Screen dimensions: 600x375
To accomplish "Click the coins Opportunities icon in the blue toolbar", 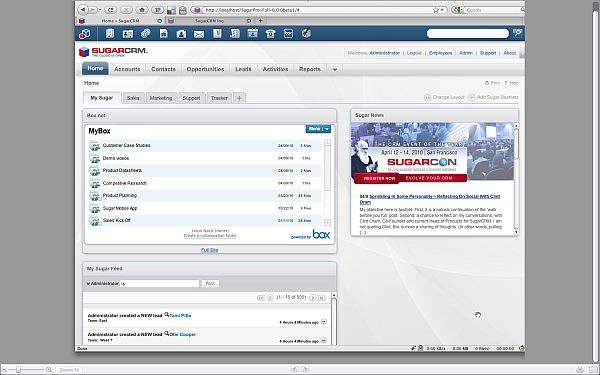I will (145, 34).
